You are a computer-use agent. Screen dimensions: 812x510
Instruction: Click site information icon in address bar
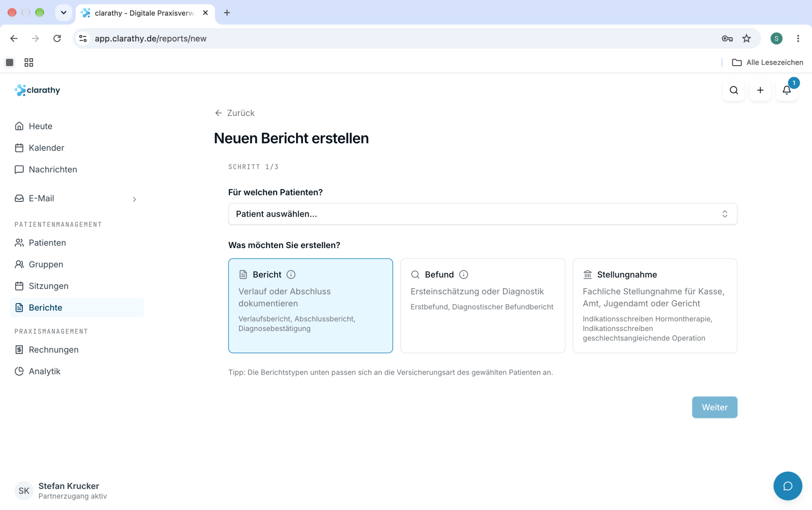pyautogui.click(x=83, y=39)
